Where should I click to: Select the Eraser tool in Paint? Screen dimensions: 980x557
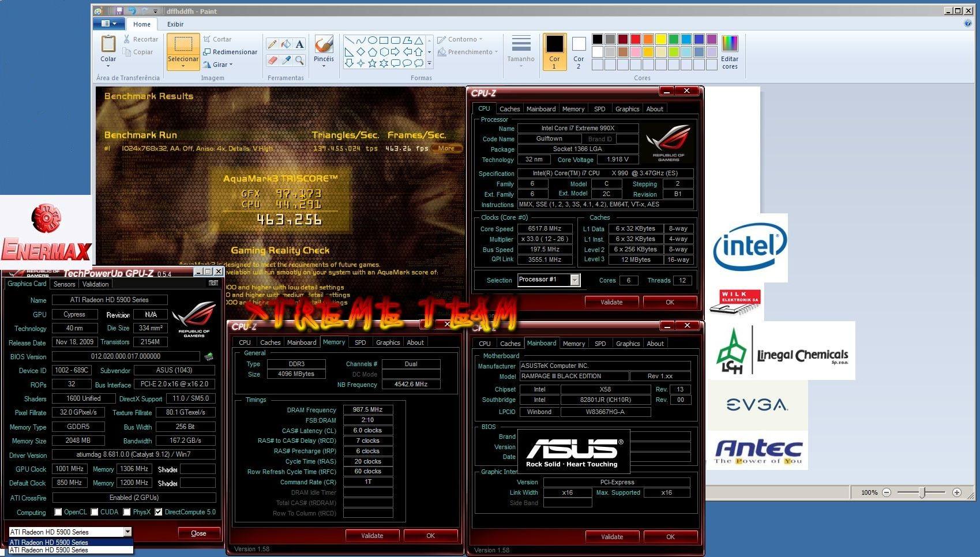pos(272,60)
